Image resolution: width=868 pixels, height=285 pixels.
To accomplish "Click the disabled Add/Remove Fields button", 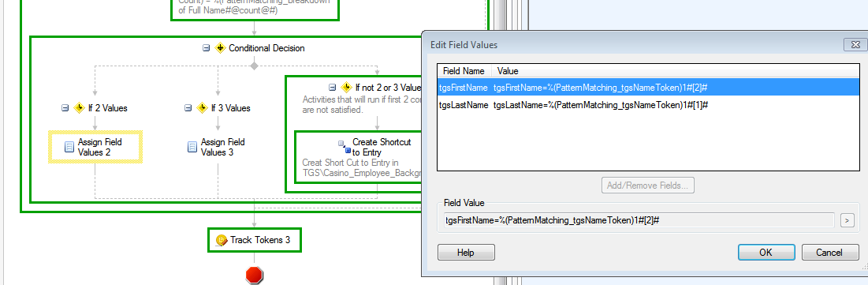I will [x=648, y=186].
